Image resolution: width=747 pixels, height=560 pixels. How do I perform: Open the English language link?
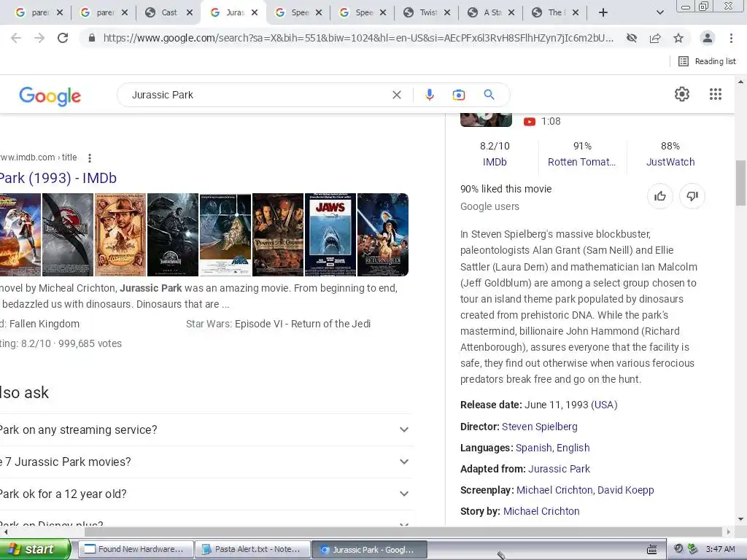573,448
